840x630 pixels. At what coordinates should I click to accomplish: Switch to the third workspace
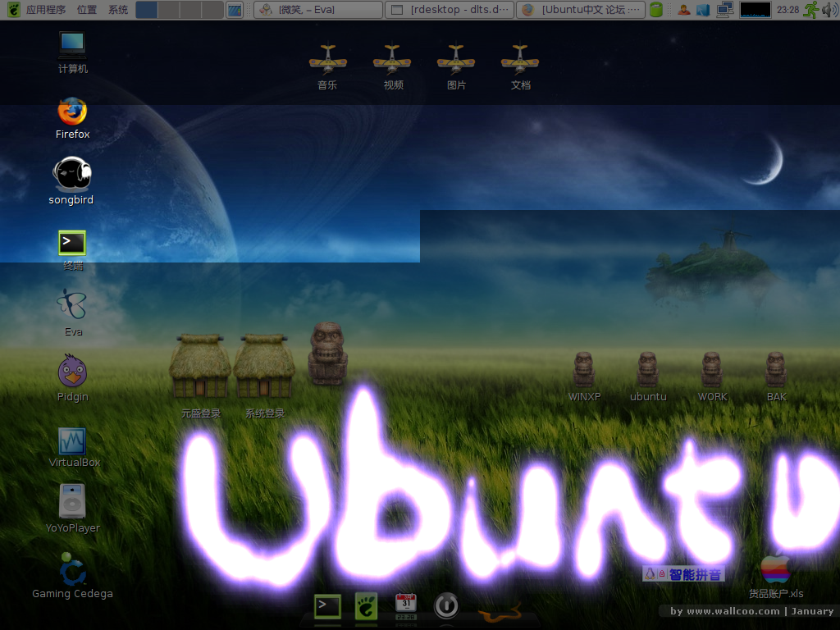point(190,10)
